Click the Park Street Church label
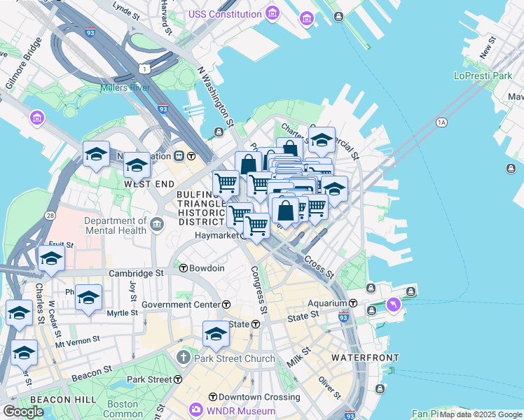The width and height of the screenshot is (524, 420). [234, 358]
